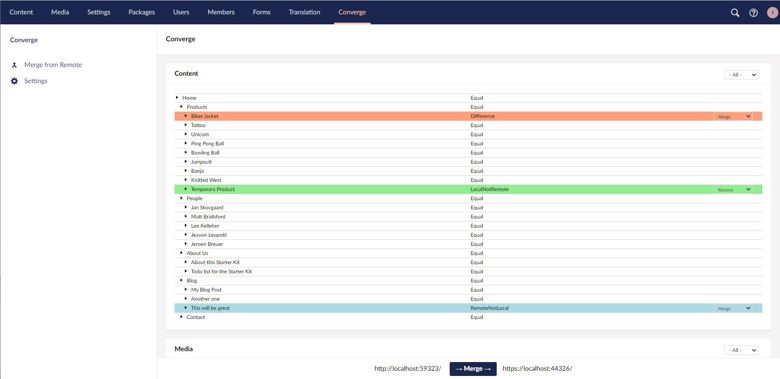Select the Temporary Product row
Image resolution: width=780 pixels, height=379 pixels.
(468, 190)
